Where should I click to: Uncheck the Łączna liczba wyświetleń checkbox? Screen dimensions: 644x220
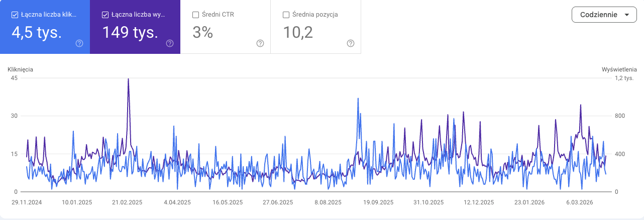(105, 15)
